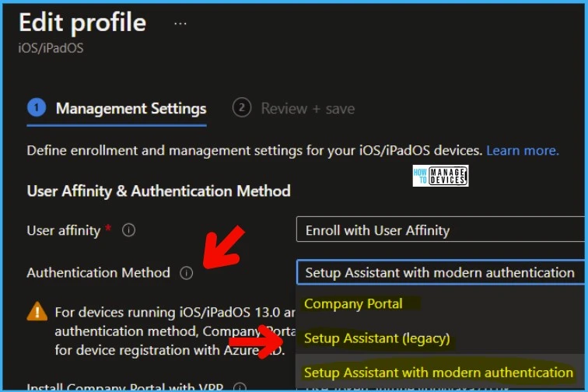588x392 pixels.
Task: Go to Review + save step
Action: click(293, 108)
